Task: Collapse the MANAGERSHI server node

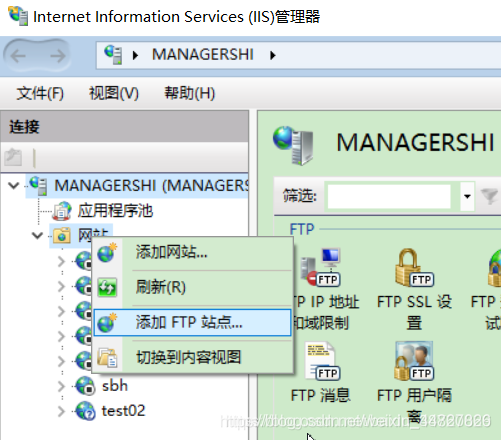Action: tap(14, 185)
